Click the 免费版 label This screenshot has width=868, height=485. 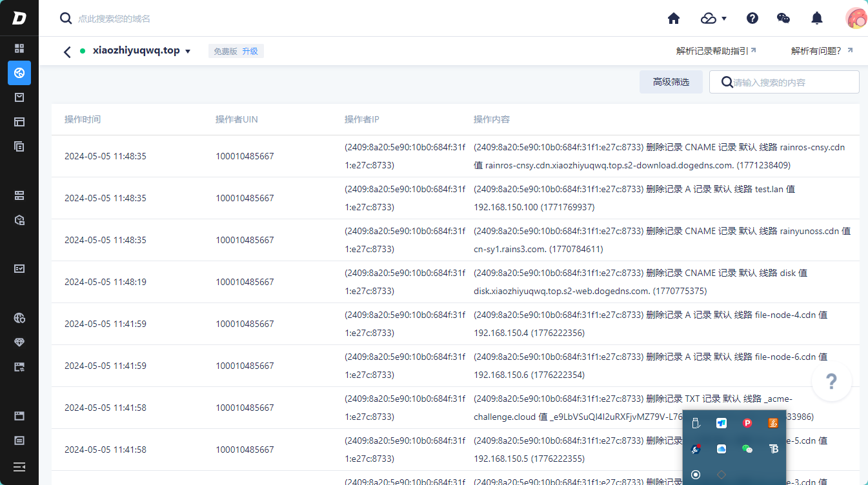(225, 51)
